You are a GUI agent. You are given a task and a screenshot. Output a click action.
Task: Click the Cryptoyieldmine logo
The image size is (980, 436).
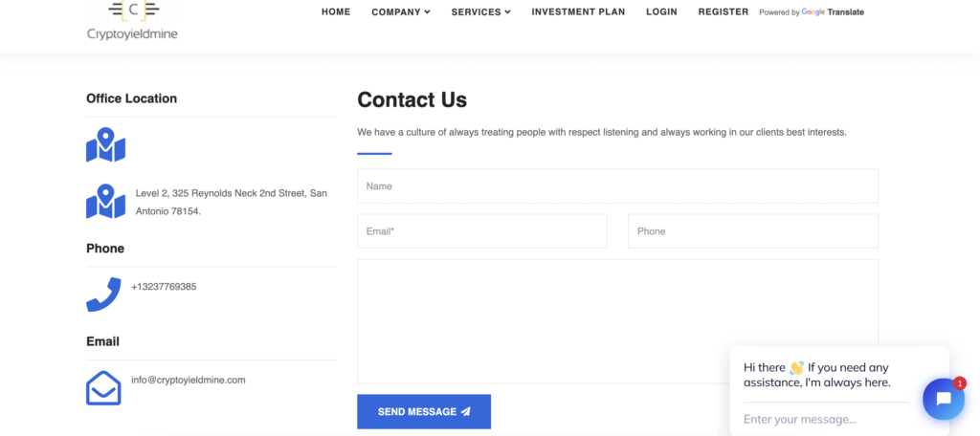click(132, 21)
